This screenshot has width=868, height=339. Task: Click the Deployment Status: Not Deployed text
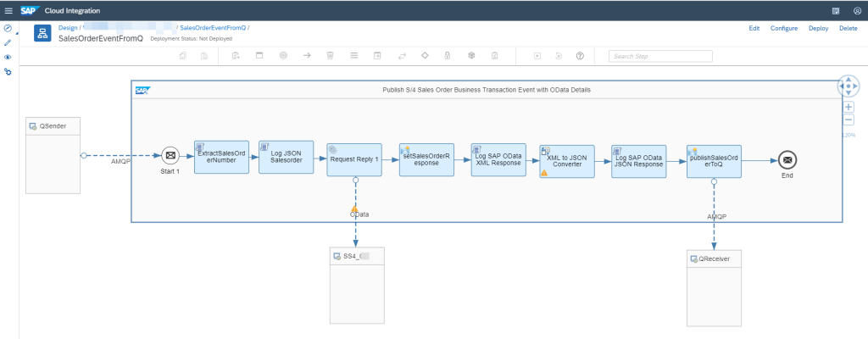[x=191, y=39]
